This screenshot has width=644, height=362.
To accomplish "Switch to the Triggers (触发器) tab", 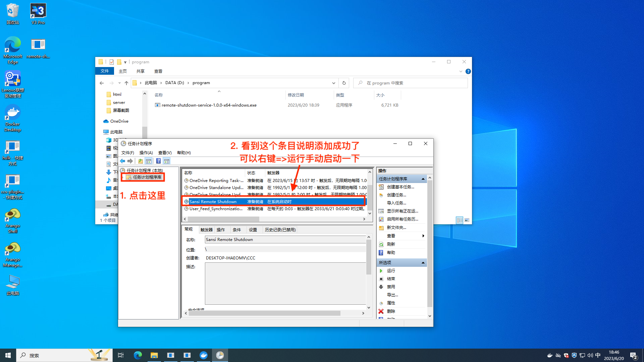I will click(207, 230).
